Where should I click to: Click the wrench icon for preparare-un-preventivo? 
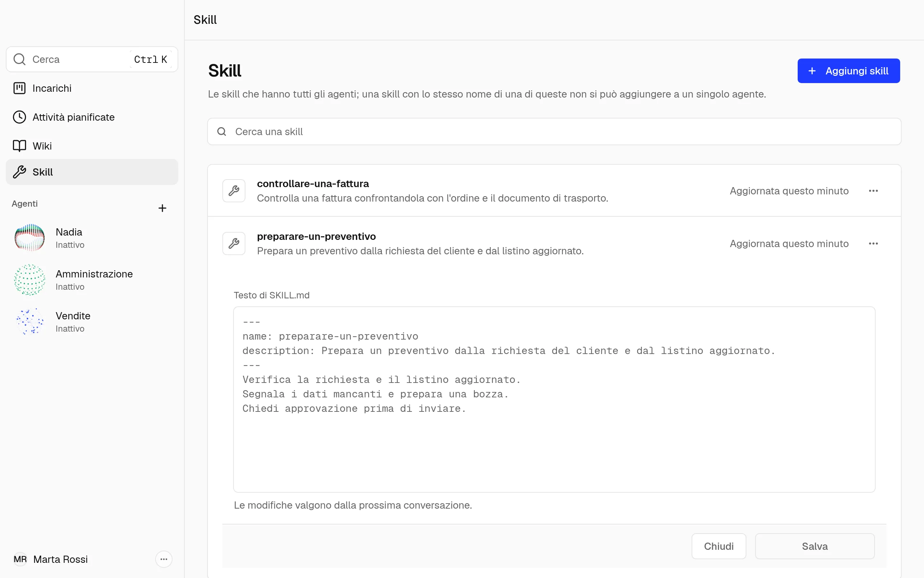pos(234,243)
